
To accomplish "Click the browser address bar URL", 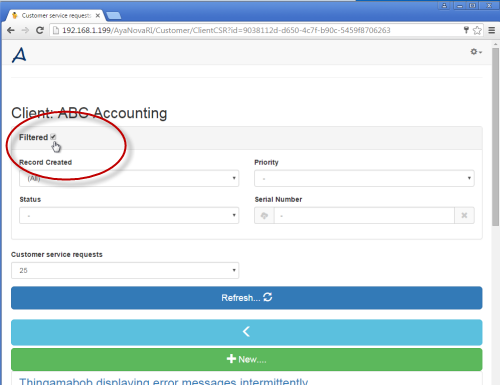I will pos(226,30).
